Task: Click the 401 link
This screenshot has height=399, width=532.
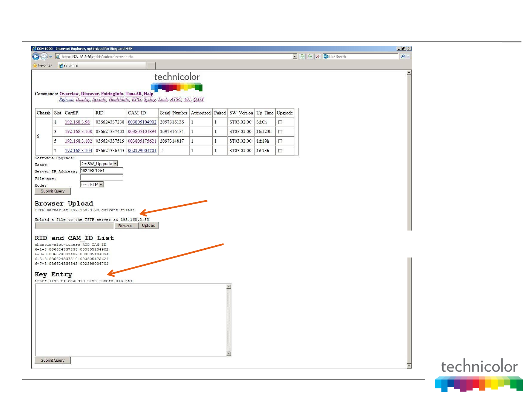Action: pos(187,99)
